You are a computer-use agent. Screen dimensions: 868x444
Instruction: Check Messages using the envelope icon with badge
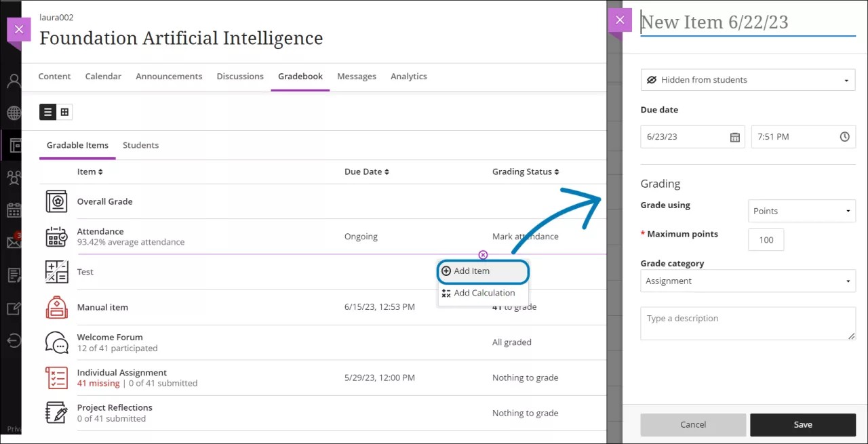click(14, 242)
